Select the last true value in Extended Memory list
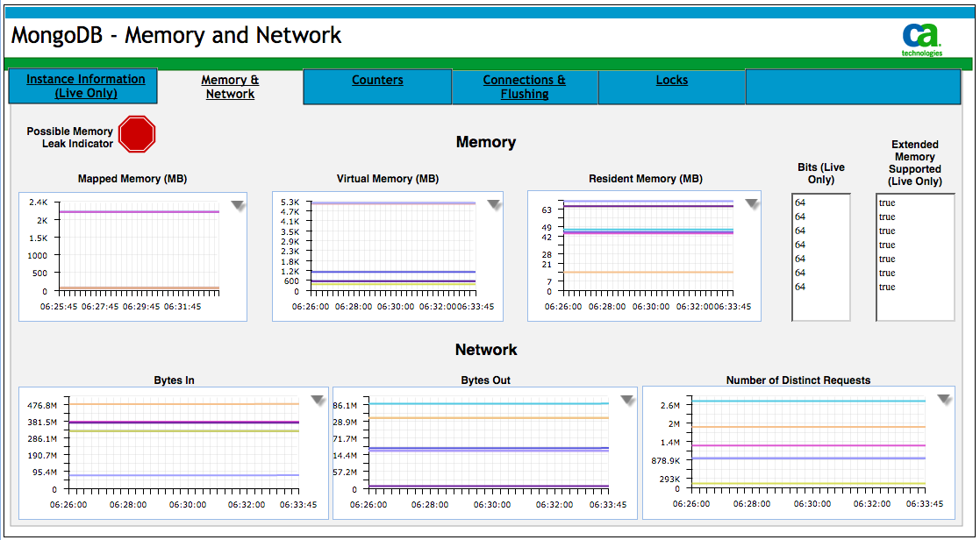980x540 pixels. [887, 288]
